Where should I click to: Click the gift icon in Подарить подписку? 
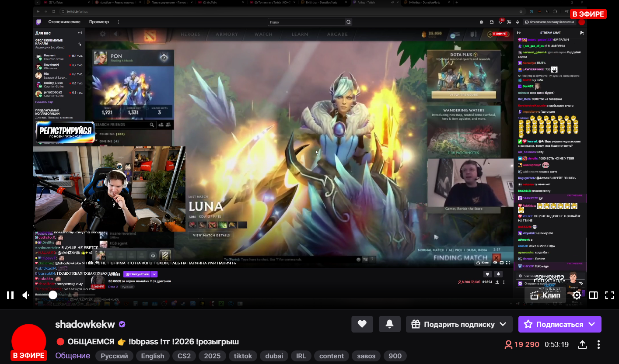click(x=416, y=324)
